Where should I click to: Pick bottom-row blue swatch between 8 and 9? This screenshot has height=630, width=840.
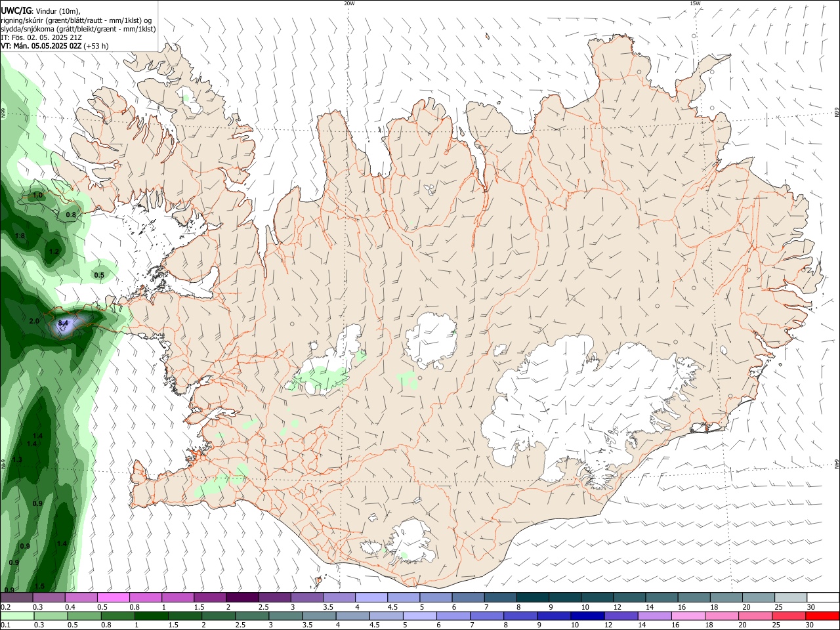520,616
